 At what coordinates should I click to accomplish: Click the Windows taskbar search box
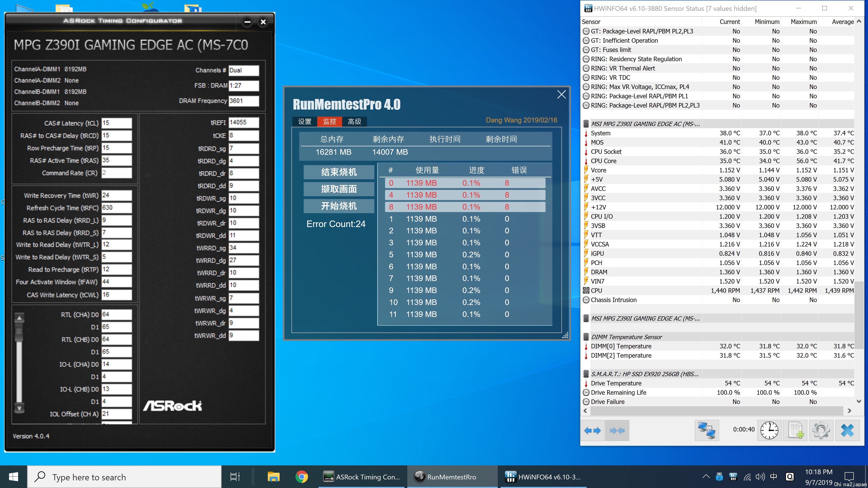click(124, 476)
